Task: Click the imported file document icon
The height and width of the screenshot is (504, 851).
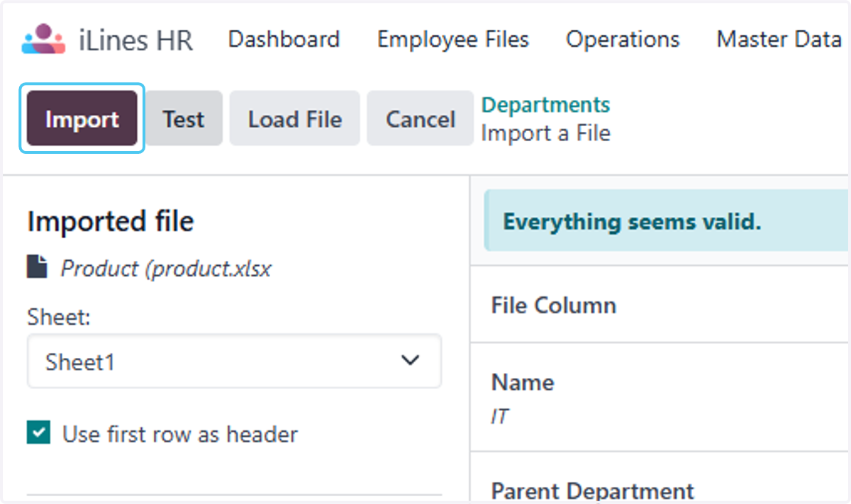Action: (x=37, y=268)
